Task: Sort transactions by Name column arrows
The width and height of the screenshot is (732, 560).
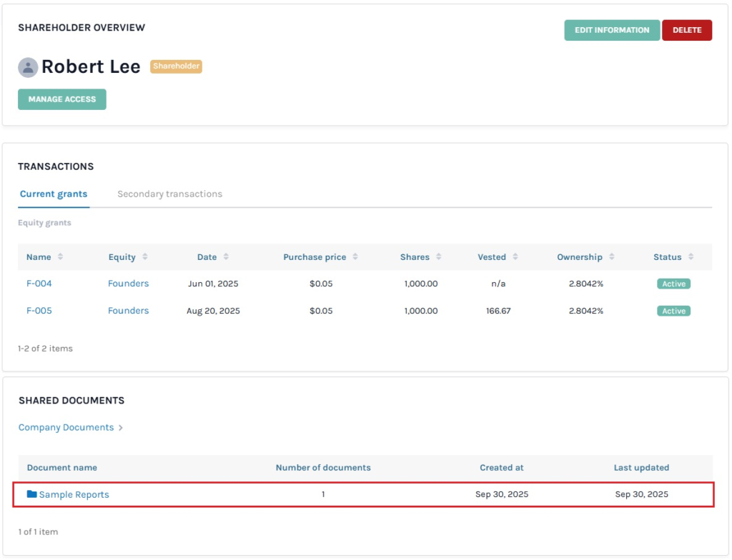Action: click(60, 257)
